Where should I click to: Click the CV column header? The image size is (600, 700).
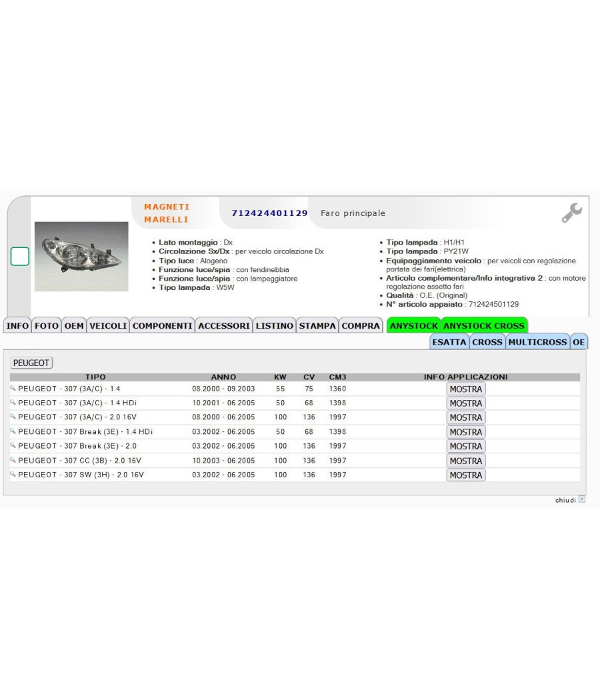[x=309, y=377]
